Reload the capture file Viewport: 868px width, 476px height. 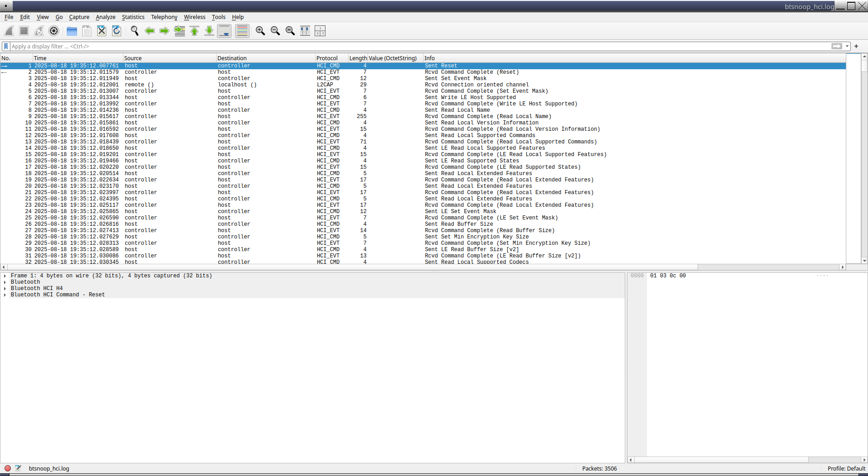click(117, 31)
